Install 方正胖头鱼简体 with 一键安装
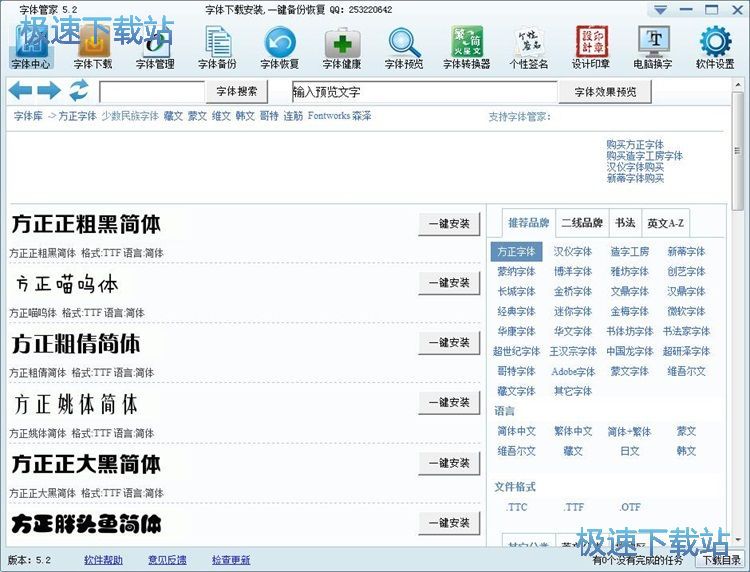The height and width of the screenshot is (572, 750). 449,523
